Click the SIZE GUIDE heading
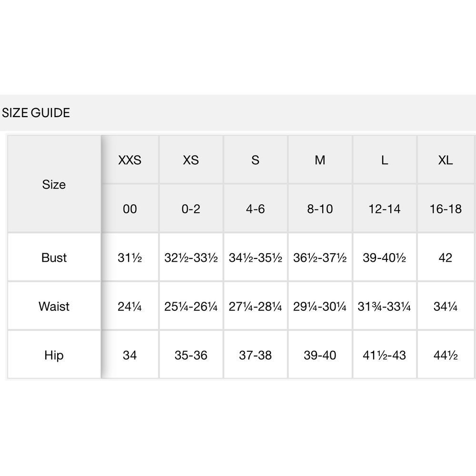Image resolution: width=476 pixels, height=476 pixels. 36,113
